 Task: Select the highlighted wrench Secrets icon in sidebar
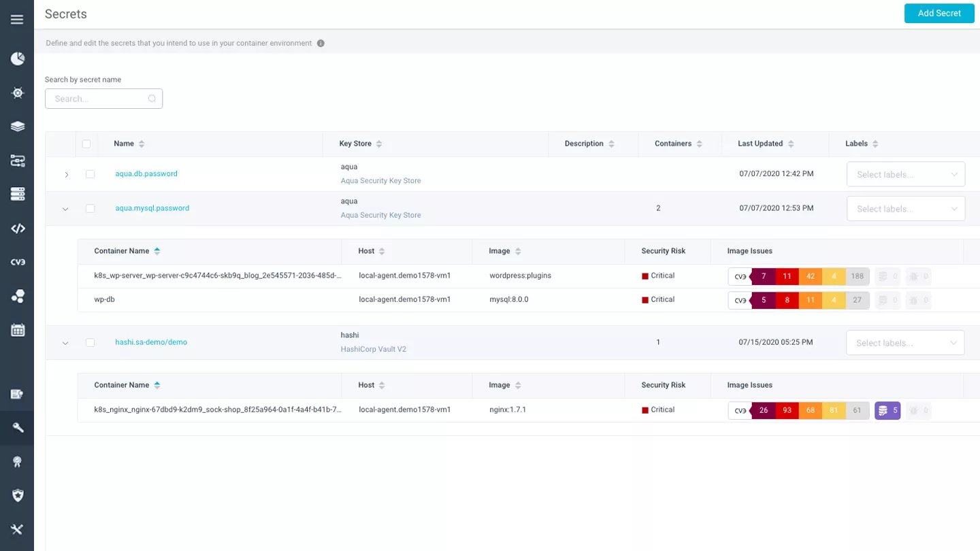pyautogui.click(x=18, y=428)
